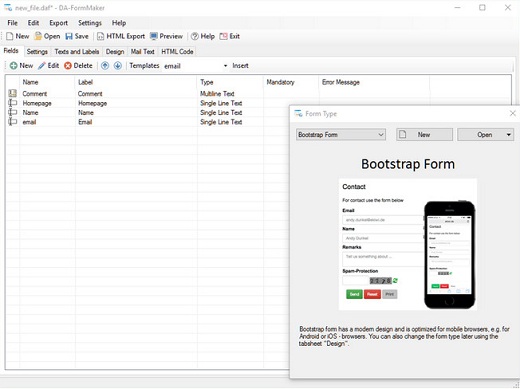Screen dimensions: 520x389
Task: Switch to the Texts and Labels tab
Action: (x=77, y=52)
